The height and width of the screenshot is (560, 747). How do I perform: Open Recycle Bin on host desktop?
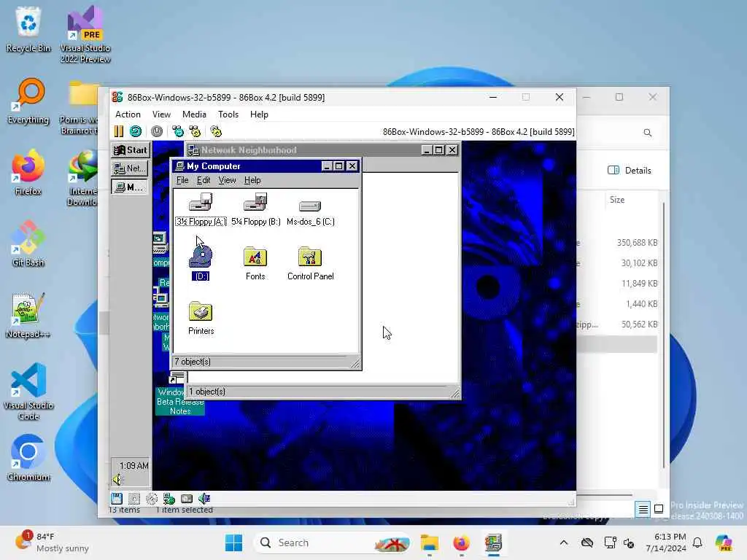[x=28, y=29]
